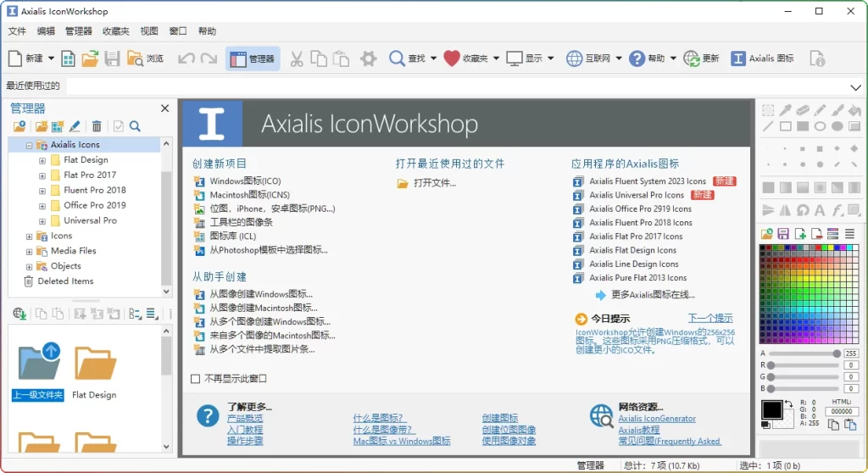This screenshot has width=868, height=473.
Task: Click the HTML color code input field
Action: pyautogui.click(x=842, y=411)
